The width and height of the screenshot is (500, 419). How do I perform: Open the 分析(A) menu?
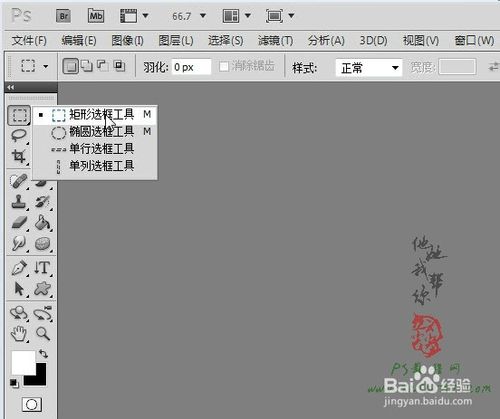tap(326, 41)
